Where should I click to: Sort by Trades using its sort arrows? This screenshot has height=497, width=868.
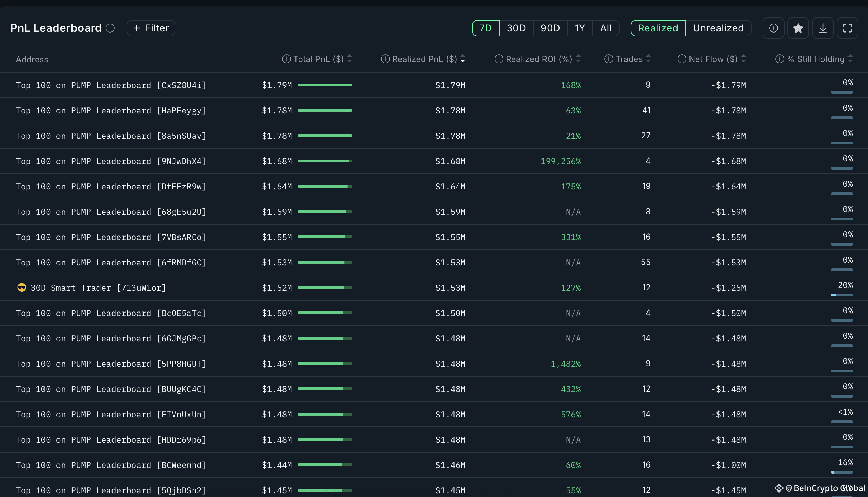point(648,59)
